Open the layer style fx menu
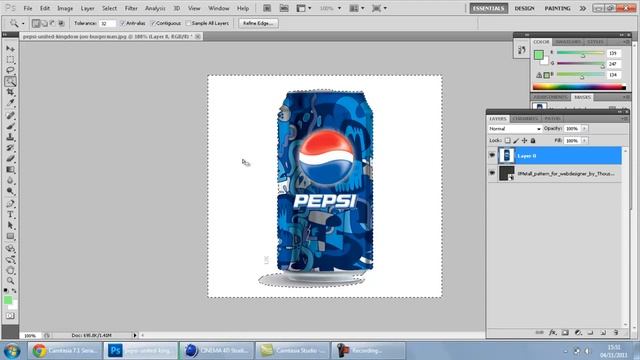The width and height of the screenshot is (640, 360). [x=553, y=333]
